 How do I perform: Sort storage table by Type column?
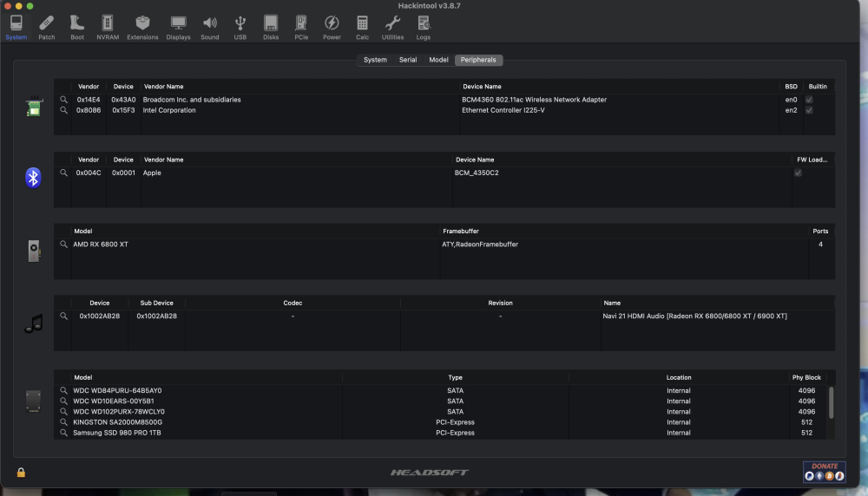(455, 377)
